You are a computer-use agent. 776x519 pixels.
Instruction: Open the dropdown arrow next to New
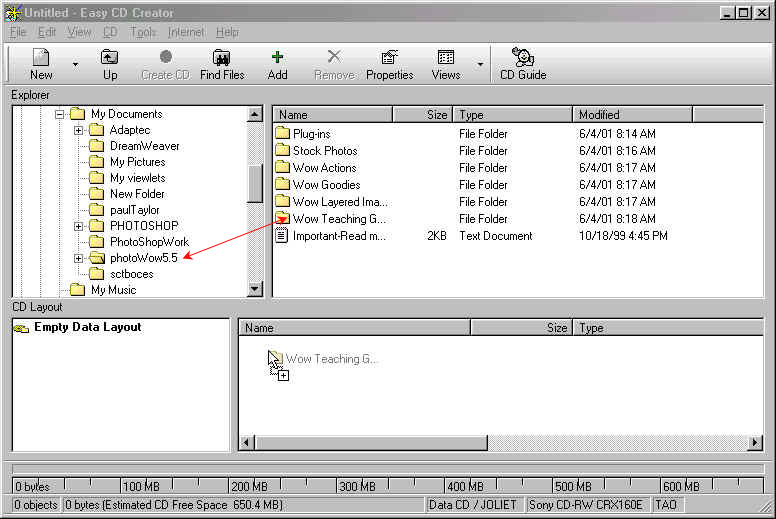pyautogui.click(x=75, y=64)
